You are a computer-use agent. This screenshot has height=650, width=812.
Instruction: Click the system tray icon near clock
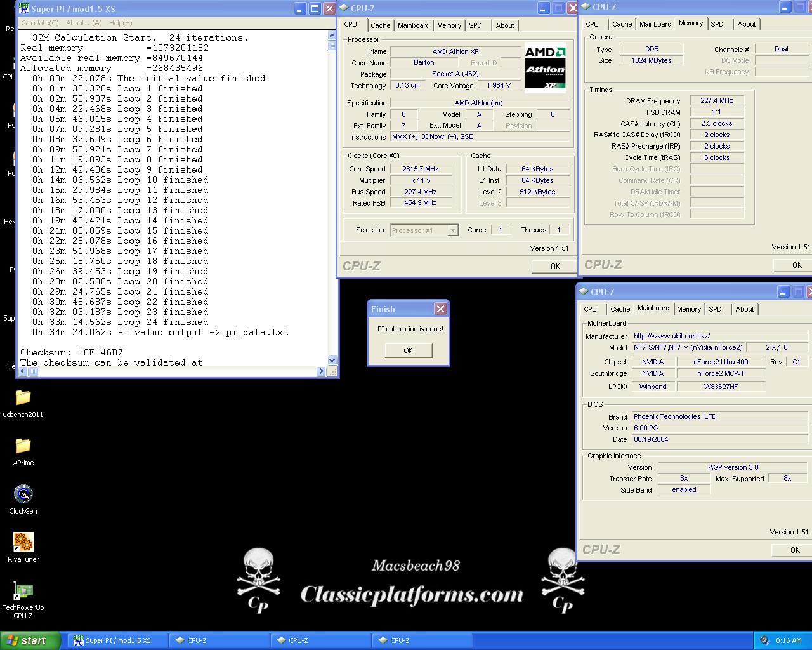click(x=764, y=640)
